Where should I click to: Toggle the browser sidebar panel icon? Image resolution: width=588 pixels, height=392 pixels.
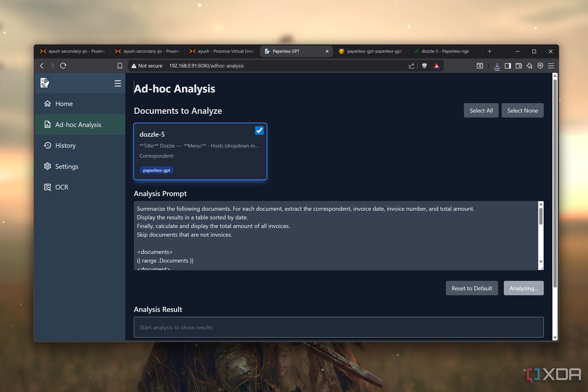point(508,66)
